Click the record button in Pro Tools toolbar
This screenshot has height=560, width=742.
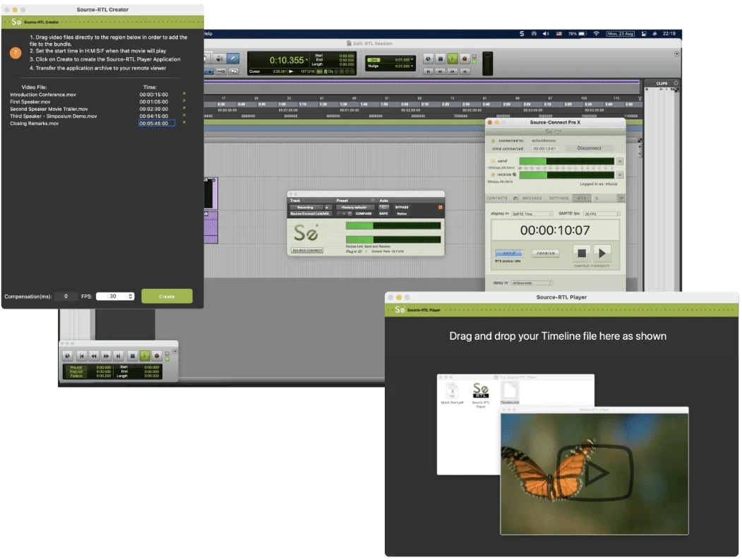(465, 59)
